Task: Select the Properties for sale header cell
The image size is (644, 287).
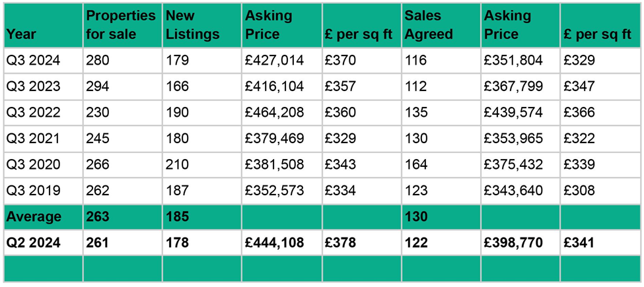Action: (121, 24)
